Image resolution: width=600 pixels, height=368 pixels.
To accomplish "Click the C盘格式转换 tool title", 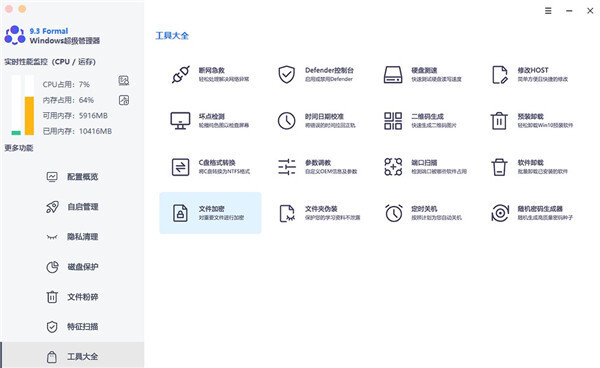I will [x=217, y=163].
